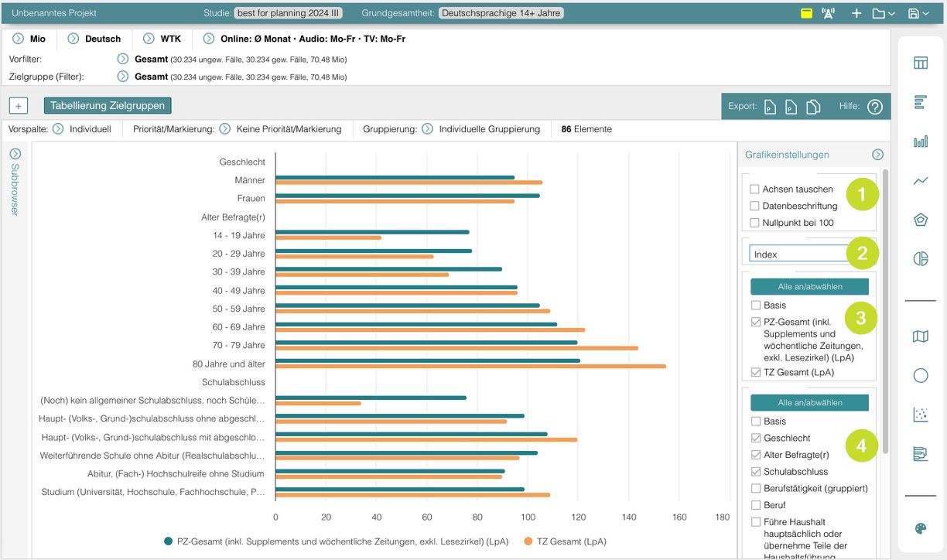This screenshot has height=560, width=947.
Task: Enable the Achsen tauschen checkbox
Action: [754, 190]
